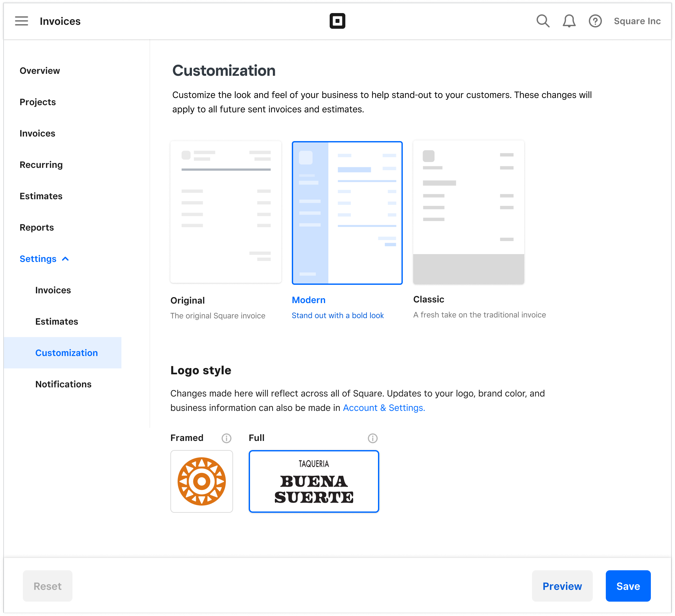This screenshot has height=616, width=675.
Task: Select the Buena Suerte full logo thumbnail
Action: point(313,482)
